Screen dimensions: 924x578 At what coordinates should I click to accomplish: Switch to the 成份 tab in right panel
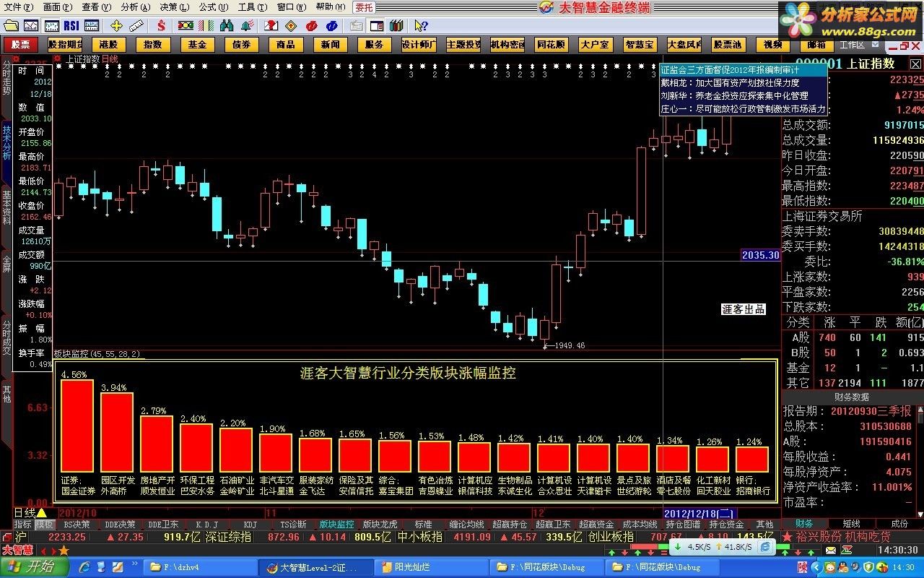tap(899, 523)
